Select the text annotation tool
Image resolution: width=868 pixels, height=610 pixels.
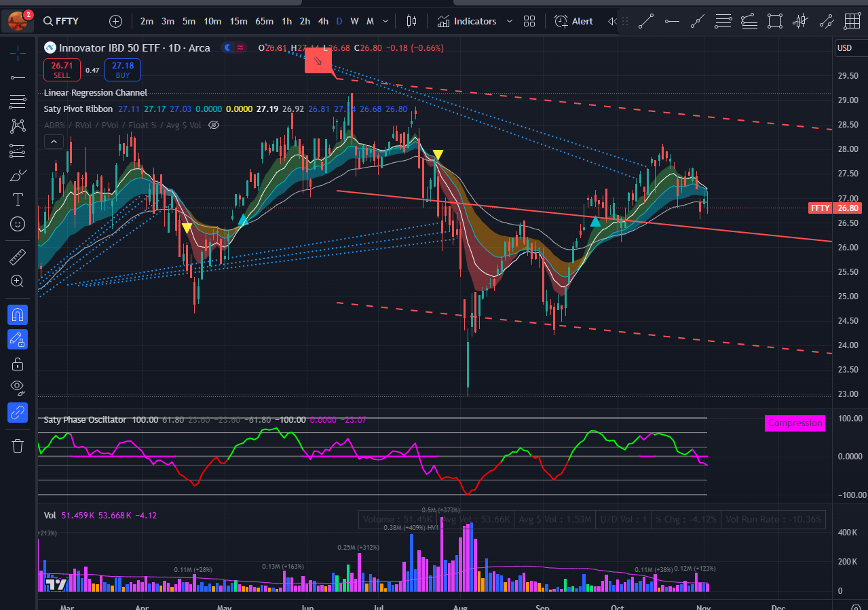(18, 199)
